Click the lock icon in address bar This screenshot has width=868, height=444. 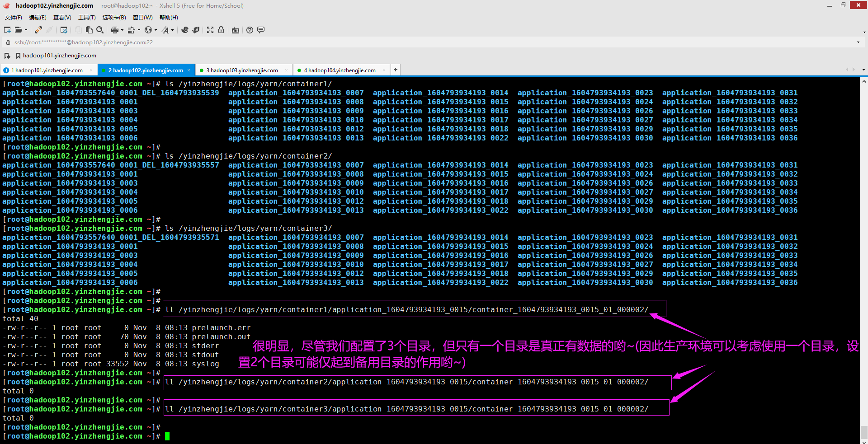(8, 42)
